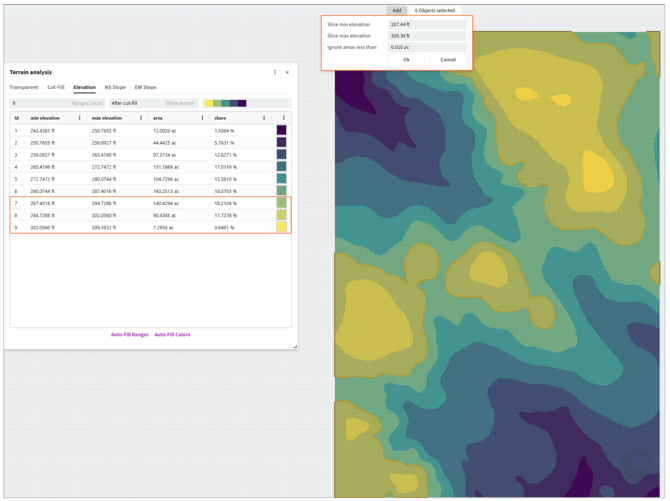Image resolution: width=670 pixels, height=501 pixels.
Task: Click the Ranges Count input field
Action: pos(58,103)
